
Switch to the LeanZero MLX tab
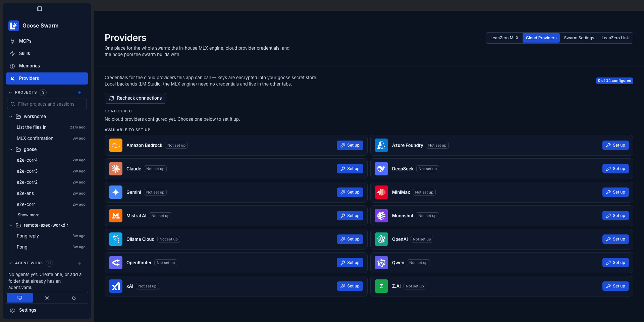click(504, 38)
